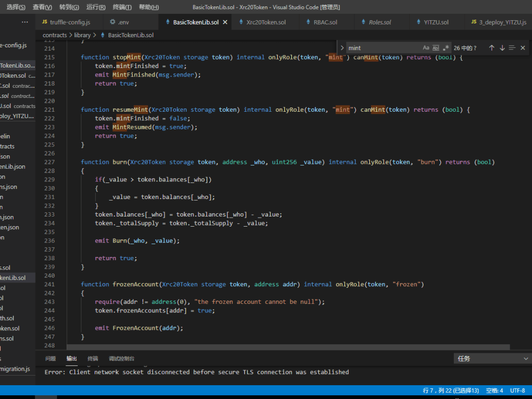The image size is (532, 399).
Task: Open the 查看(V) menu
Action: click(42, 7)
